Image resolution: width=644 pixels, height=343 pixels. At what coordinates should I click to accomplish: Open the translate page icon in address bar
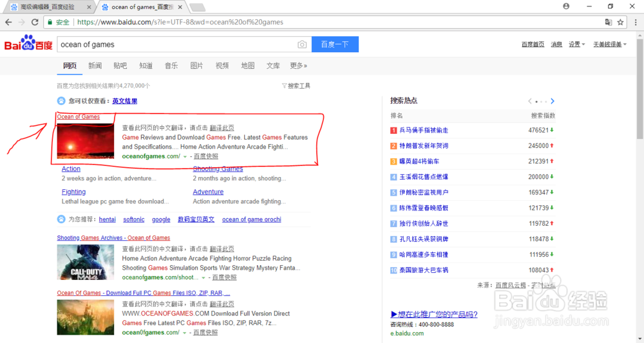tap(609, 22)
